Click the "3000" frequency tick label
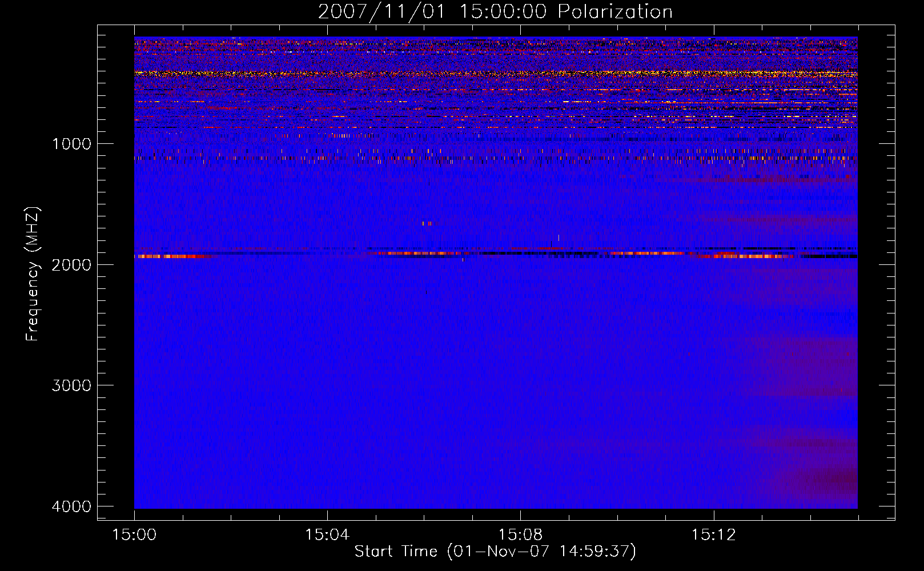Image resolution: width=924 pixels, height=571 pixels. 71,385
